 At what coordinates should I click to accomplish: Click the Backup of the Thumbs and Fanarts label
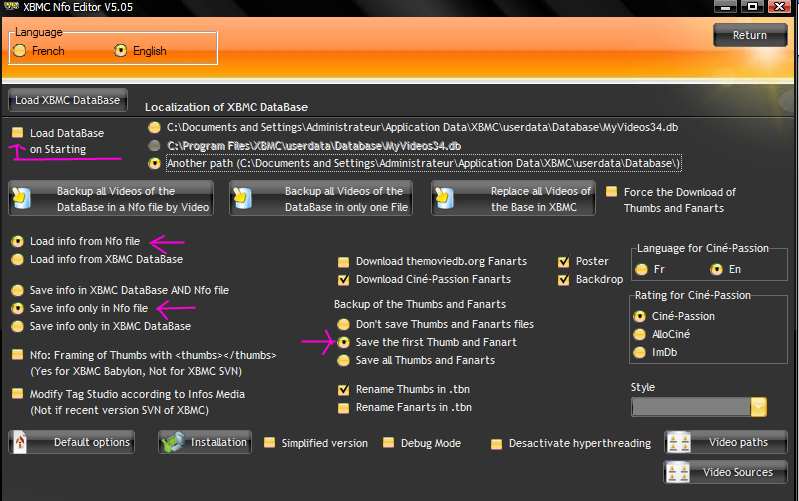click(420, 304)
